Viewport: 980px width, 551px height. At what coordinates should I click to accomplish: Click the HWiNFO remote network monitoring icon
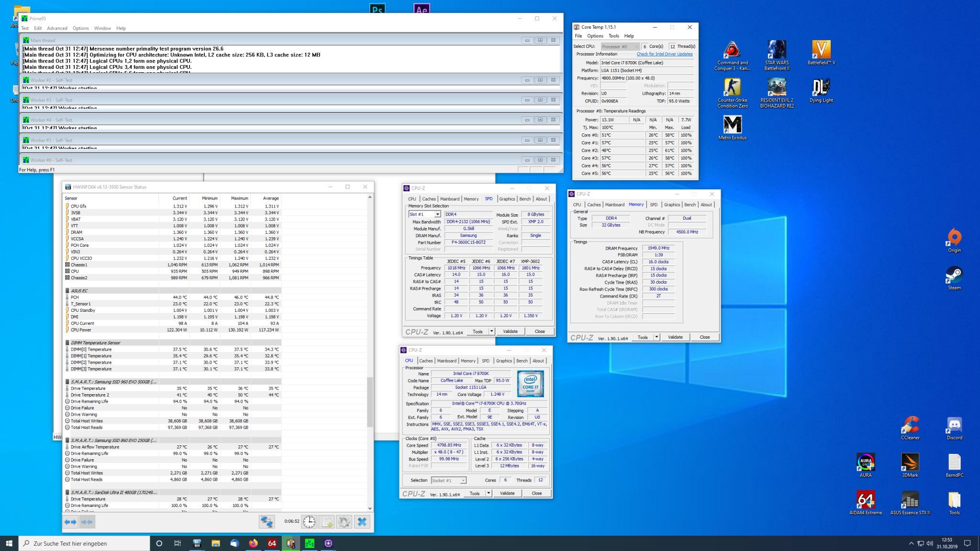pos(267,522)
